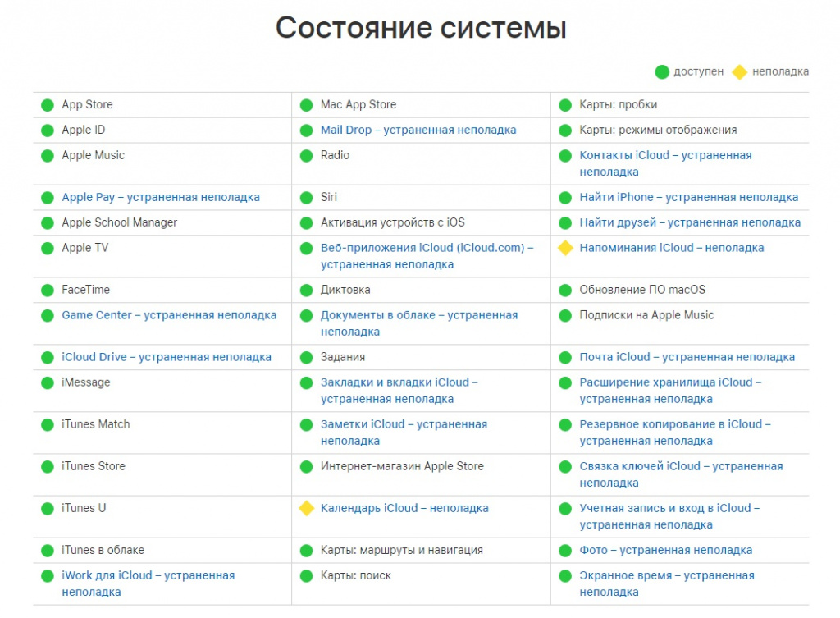Click the status dot beside Apple School Manager

point(48,223)
